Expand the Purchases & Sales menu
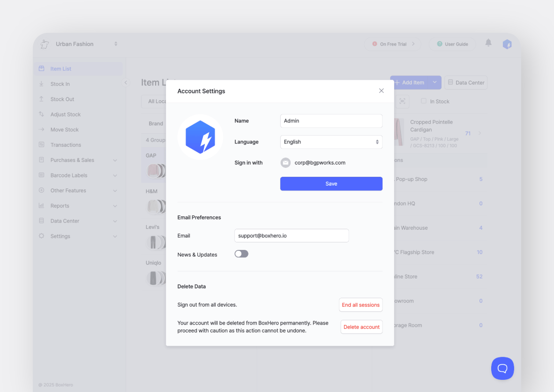The height and width of the screenshot is (392, 554). click(x=73, y=160)
